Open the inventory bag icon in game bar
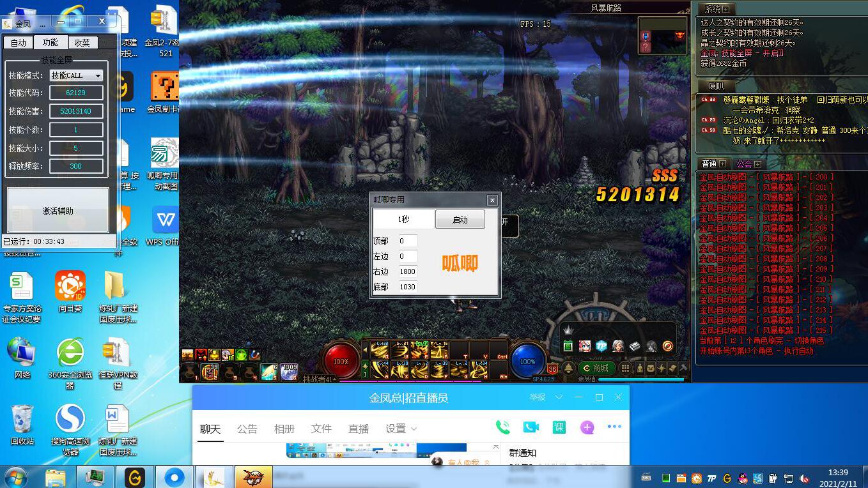Screen dimensions: 868x488 [651, 368]
